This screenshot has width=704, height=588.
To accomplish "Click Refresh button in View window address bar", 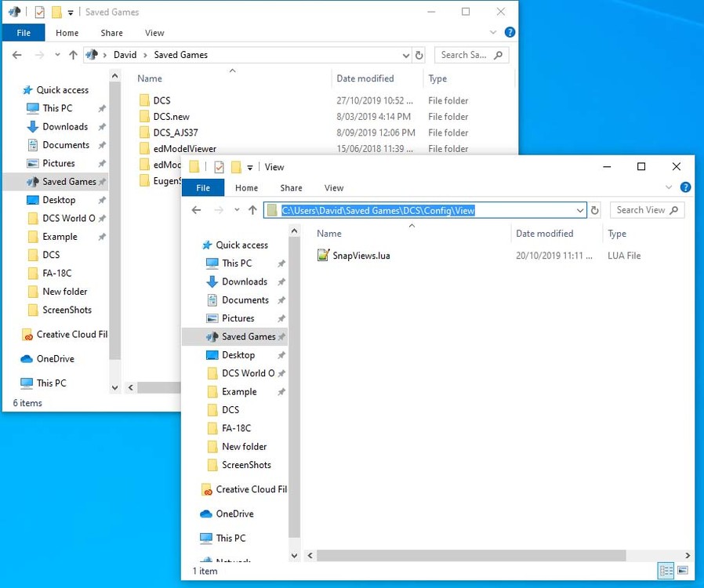I will (x=594, y=210).
